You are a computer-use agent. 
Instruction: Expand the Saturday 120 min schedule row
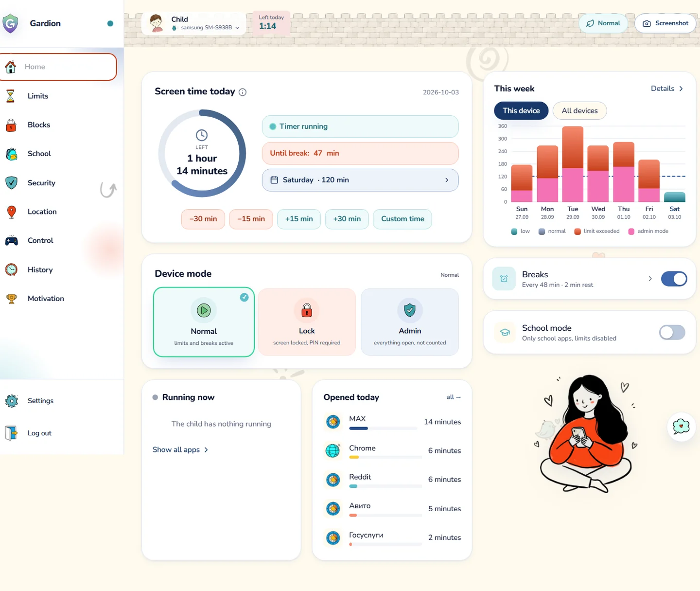360,180
